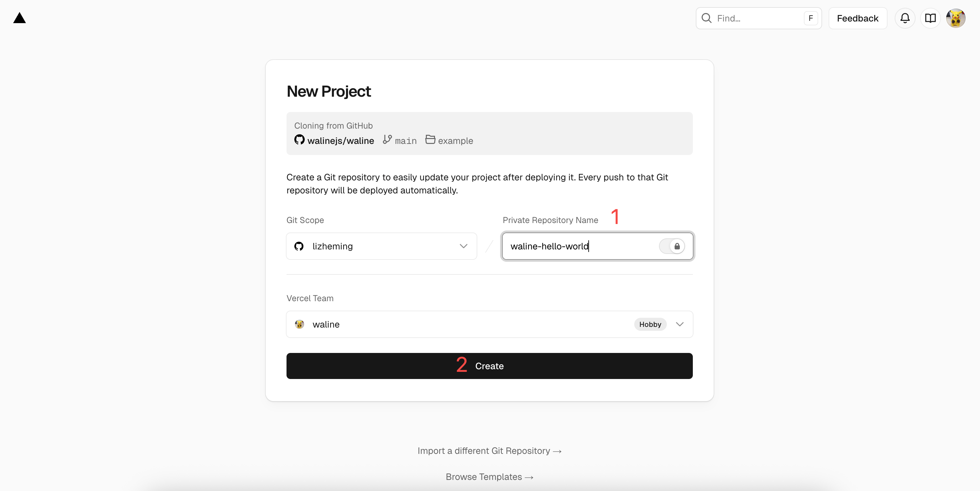
Task: Open the documentation book icon
Action: coord(930,18)
